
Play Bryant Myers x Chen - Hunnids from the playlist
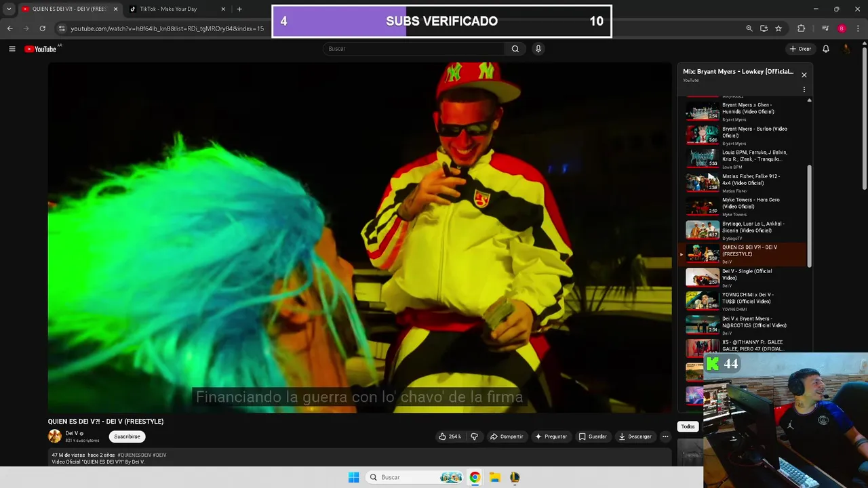coord(743,112)
